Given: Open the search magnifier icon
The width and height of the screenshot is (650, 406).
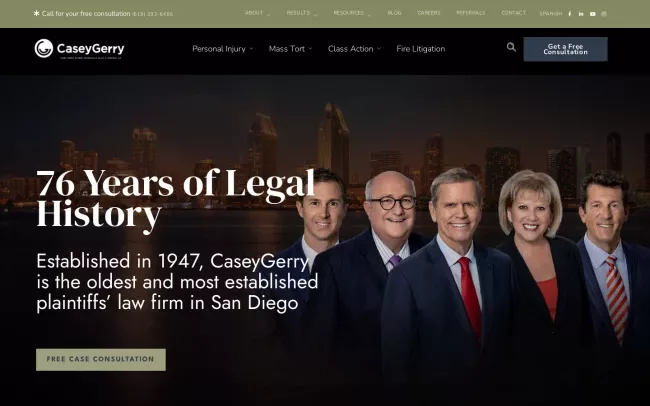Looking at the screenshot, I should 511,47.
